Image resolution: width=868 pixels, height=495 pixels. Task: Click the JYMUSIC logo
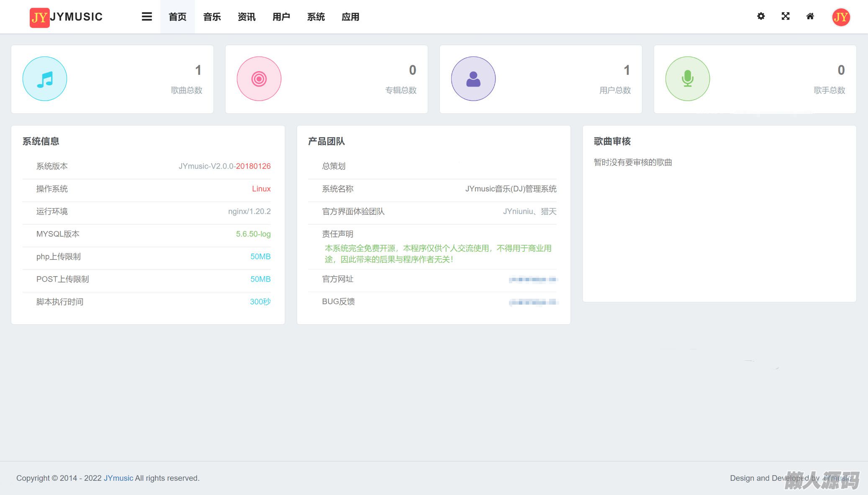click(x=66, y=17)
